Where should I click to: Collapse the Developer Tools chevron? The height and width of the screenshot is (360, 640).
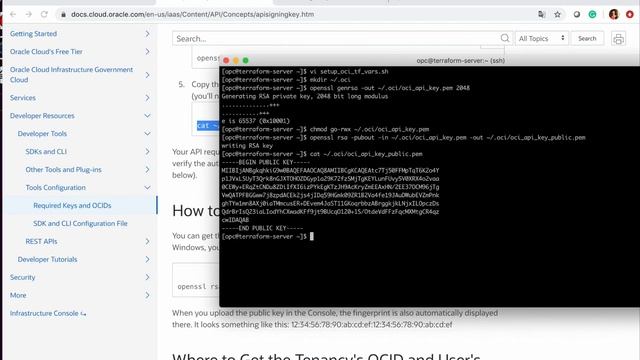(147, 134)
